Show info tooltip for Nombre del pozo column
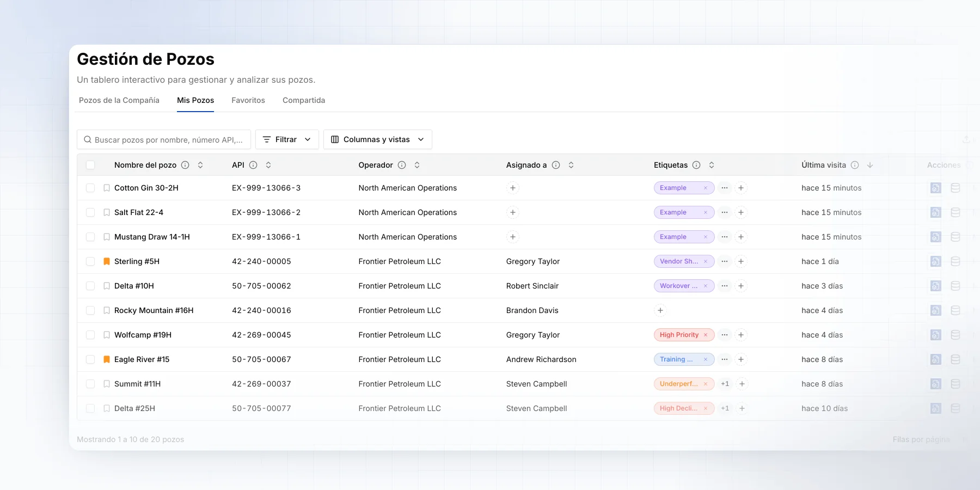The image size is (980, 490). (185, 165)
